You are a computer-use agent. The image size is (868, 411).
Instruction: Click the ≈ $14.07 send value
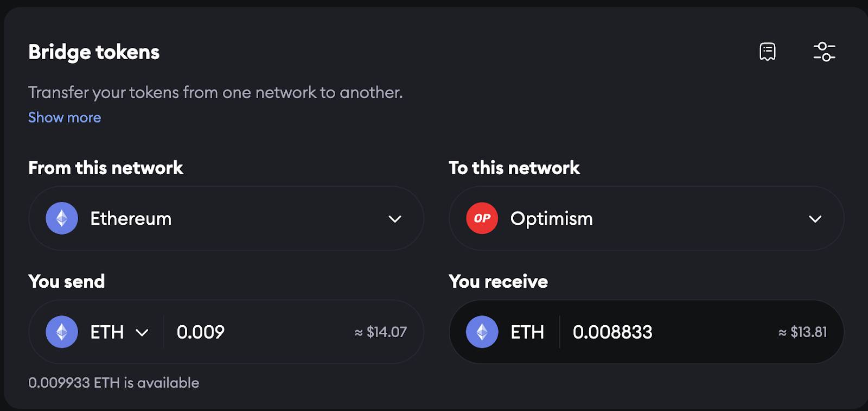click(380, 332)
